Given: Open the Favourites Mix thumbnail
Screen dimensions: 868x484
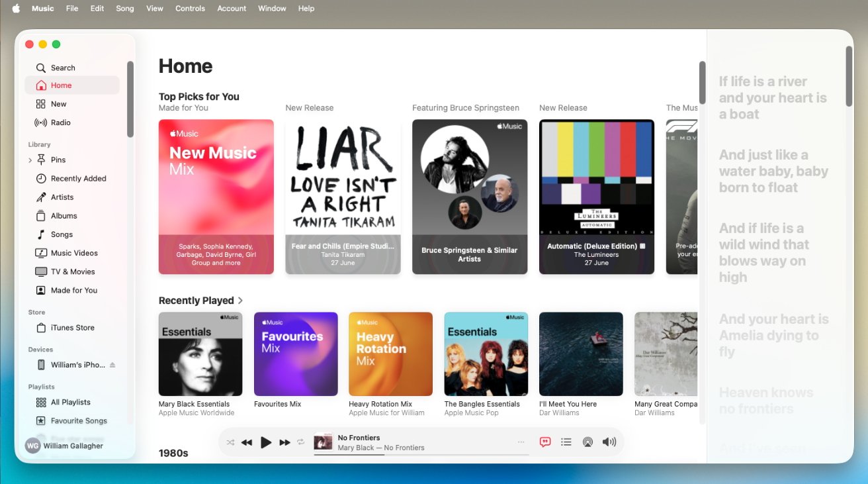Looking at the screenshot, I should pos(296,354).
